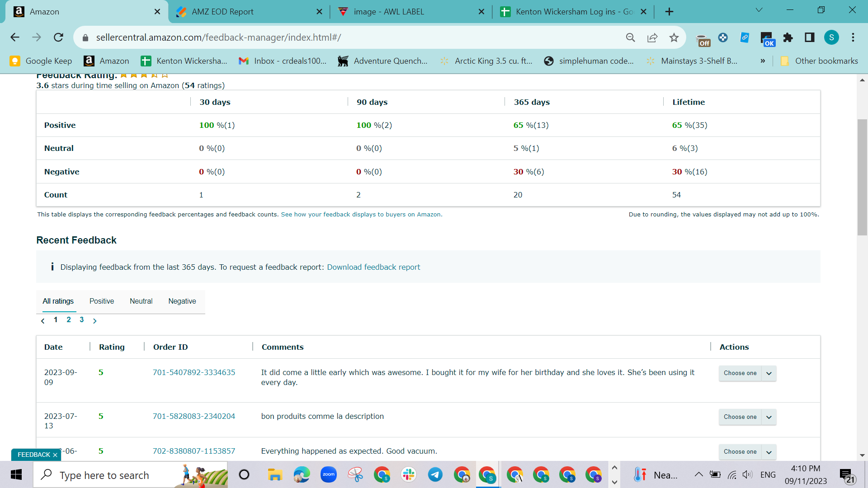
Task: Open the browser zoom magnifier icon
Action: [x=630, y=38]
